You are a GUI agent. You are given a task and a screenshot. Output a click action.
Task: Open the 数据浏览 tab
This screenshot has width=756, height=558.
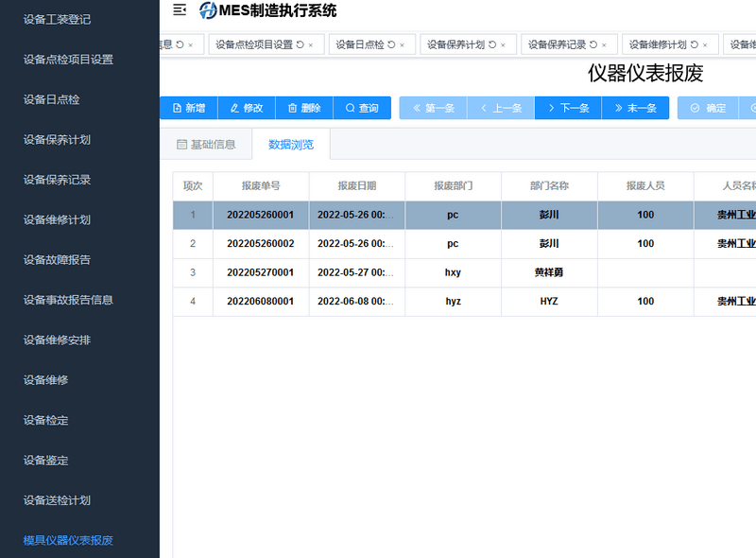click(291, 145)
